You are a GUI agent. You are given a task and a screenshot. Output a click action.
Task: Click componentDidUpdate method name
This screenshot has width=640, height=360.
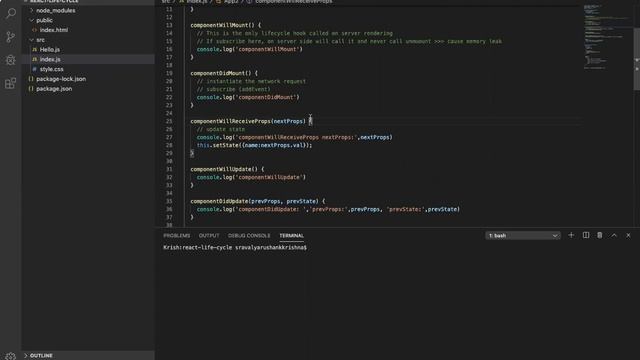pyautogui.click(x=219, y=201)
